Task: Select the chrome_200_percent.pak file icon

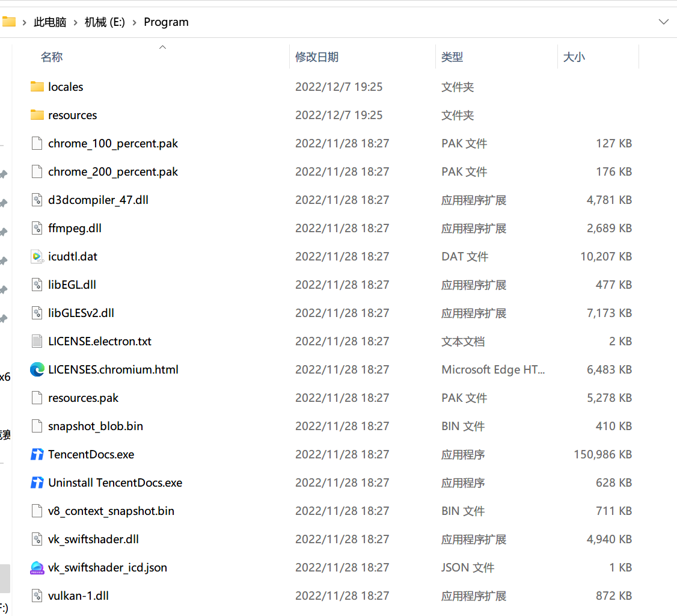Action: [x=37, y=171]
